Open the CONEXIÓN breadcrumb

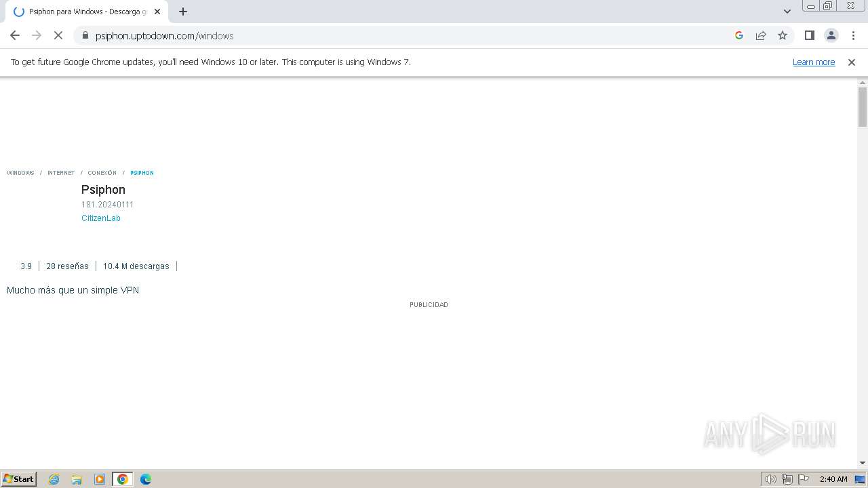(x=102, y=173)
